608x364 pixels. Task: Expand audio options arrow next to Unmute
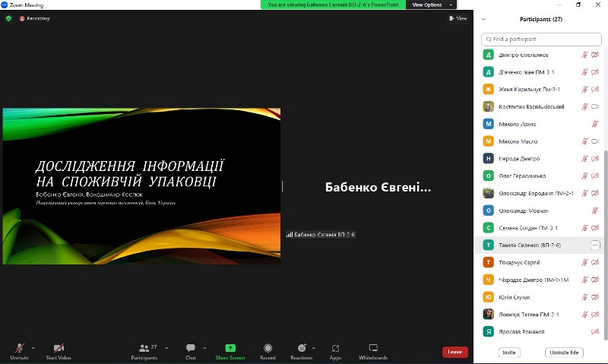click(33, 348)
